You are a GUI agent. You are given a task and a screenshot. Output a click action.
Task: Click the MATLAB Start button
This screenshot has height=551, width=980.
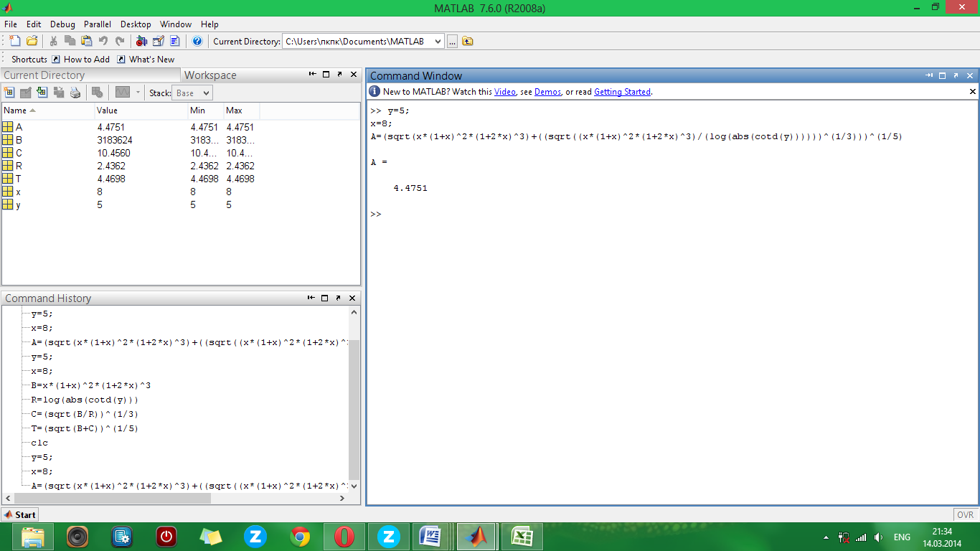coord(20,514)
